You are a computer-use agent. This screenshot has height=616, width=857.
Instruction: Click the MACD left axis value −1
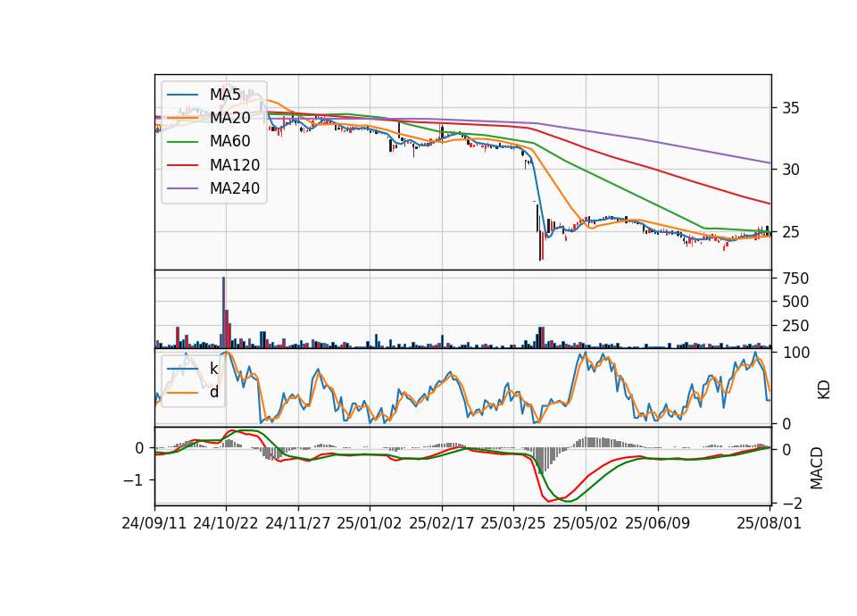tap(133, 480)
